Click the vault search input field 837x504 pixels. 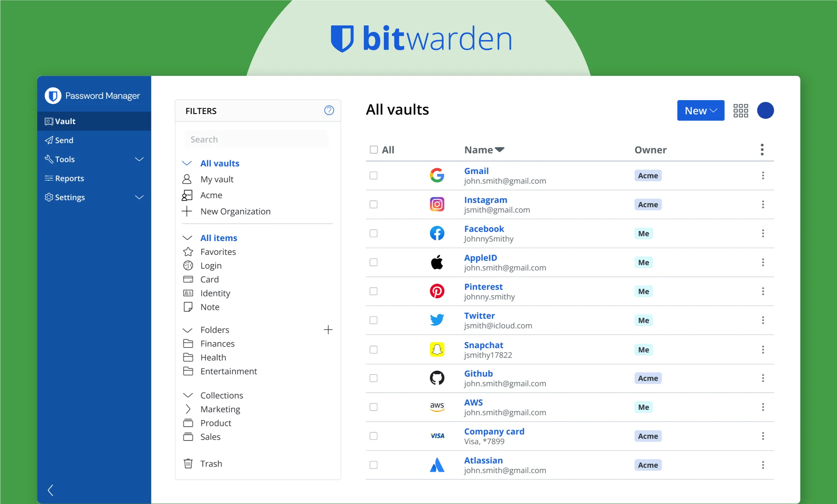256,139
